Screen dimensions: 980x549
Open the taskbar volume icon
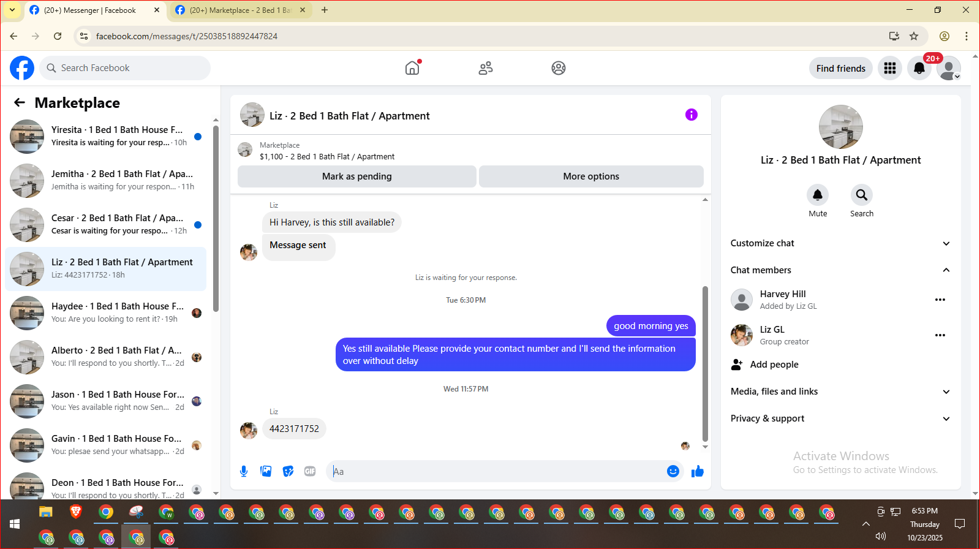pyautogui.click(x=881, y=536)
